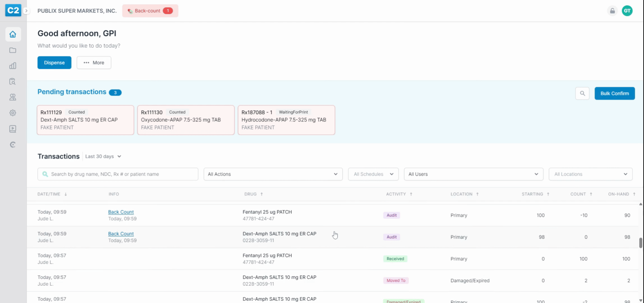This screenshot has width=644, height=303.
Task: Click the scrollbar up arrow of the table
Action: coord(641,204)
